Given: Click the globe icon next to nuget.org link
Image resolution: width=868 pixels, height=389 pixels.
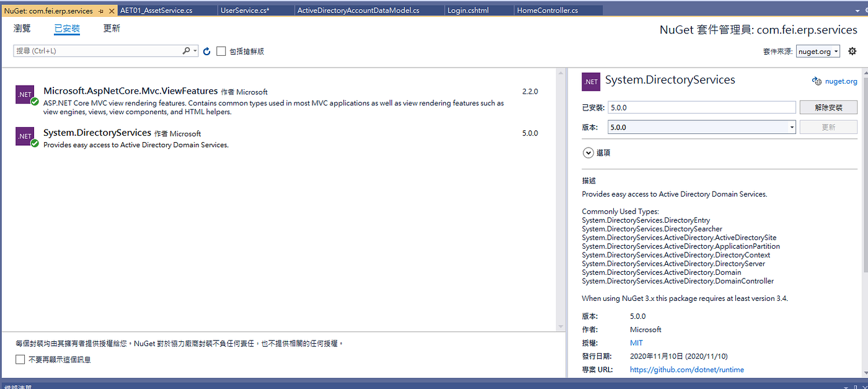Looking at the screenshot, I should (x=817, y=81).
